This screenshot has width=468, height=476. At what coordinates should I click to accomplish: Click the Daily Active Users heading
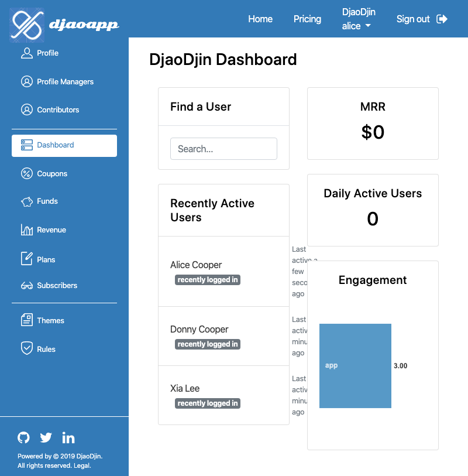click(x=373, y=193)
